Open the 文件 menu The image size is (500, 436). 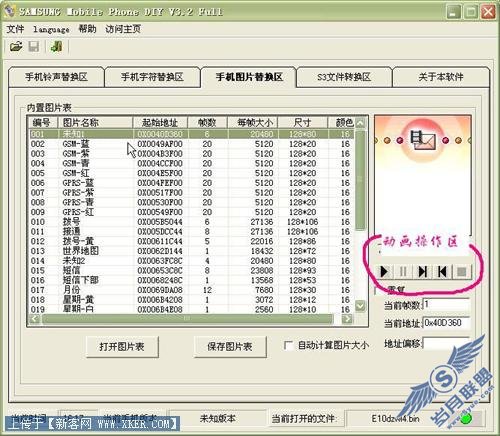[x=15, y=29]
